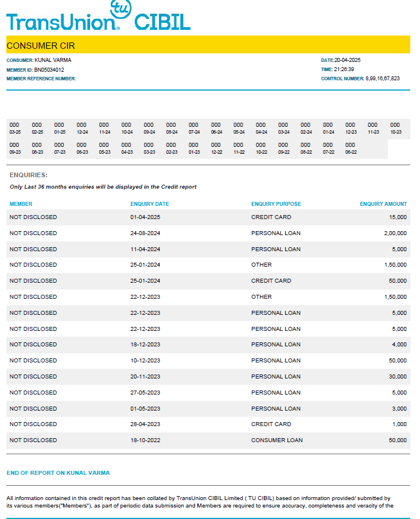Select enquiry date 01-04-2025
Viewport: 420px width, 519px height.
(145, 217)
